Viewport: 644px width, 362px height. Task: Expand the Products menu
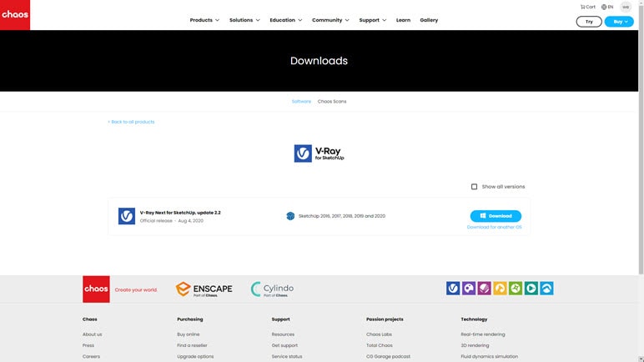pyautogui.click(x=204, y=20)
